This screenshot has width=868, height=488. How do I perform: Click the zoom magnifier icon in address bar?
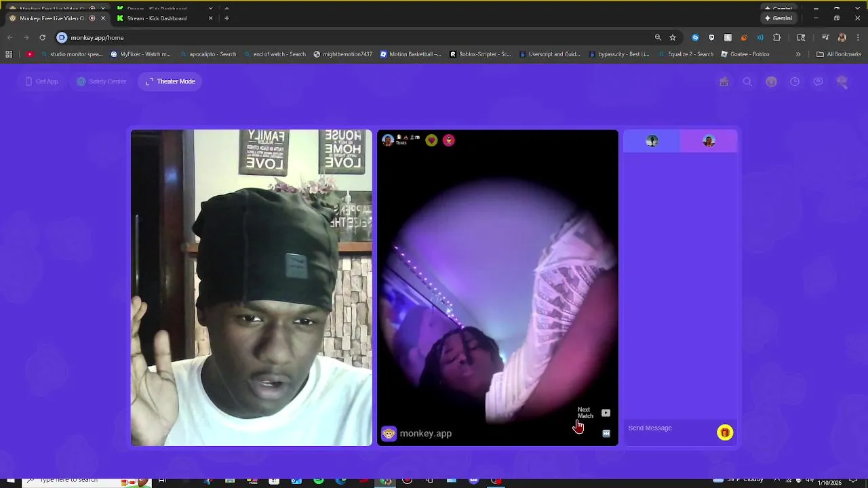(x=658, y=38)
